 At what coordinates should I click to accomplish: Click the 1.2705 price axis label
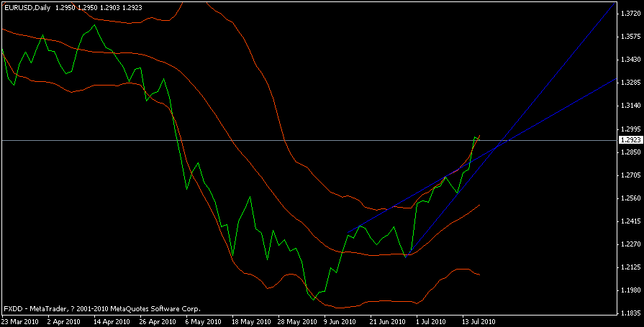[x=631, y=175]
